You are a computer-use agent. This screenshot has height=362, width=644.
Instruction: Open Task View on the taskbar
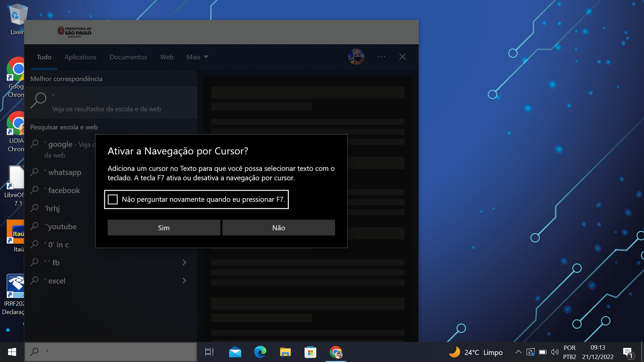(209, 352)
